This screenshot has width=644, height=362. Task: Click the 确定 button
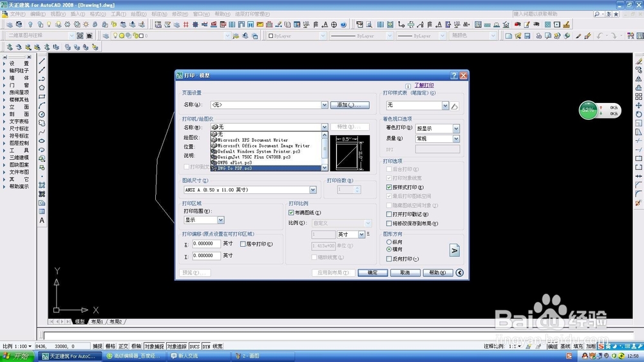tap(372, 272)
